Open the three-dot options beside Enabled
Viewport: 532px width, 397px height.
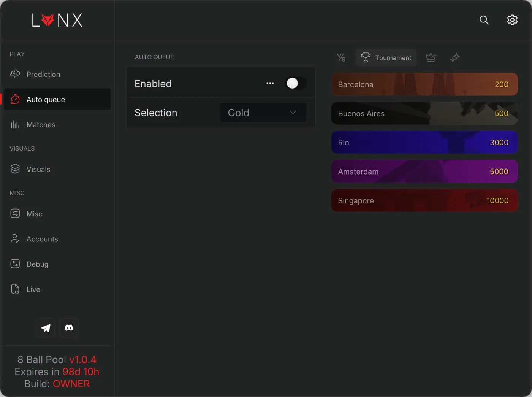coord(270,83)
